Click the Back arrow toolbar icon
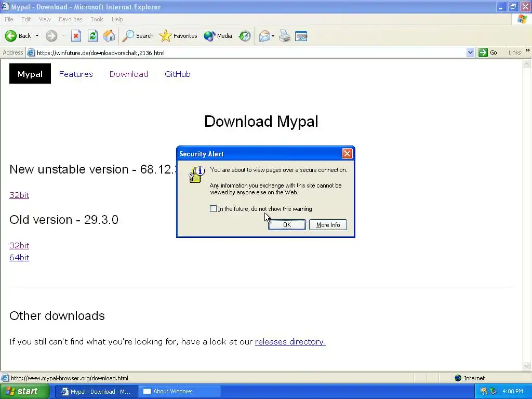The height and width of the screenshot is (399, 532). pyautogui.click(x=11, y=36)
